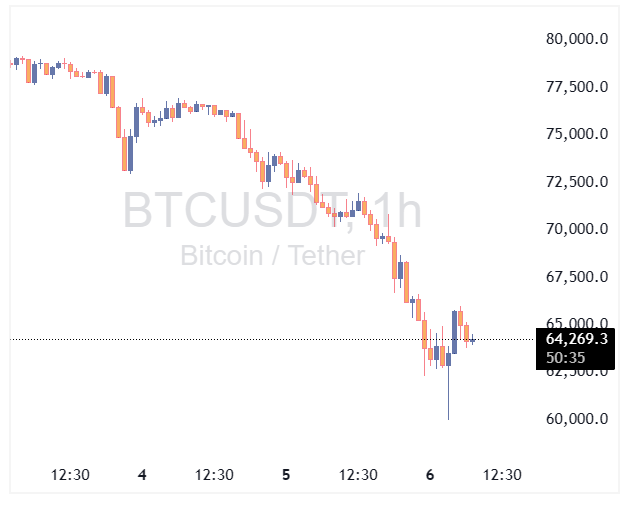The height and width of the screenshot is (507, 629).
Task: Click the BTCUSDT, 1h watermark text
Action: coord(272,212)
